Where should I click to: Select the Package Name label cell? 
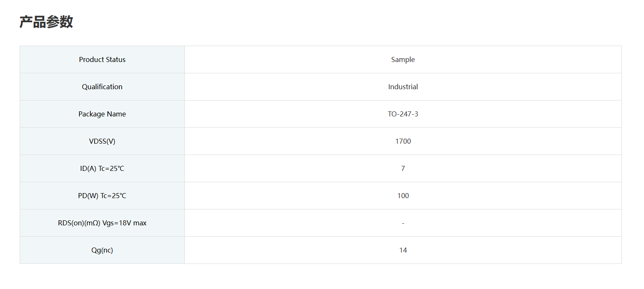[102, 114]
